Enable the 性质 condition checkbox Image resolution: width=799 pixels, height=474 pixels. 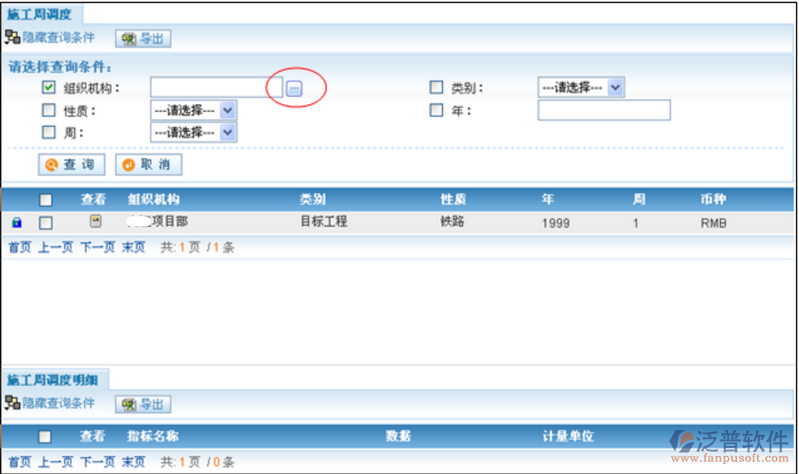(48, 110)
